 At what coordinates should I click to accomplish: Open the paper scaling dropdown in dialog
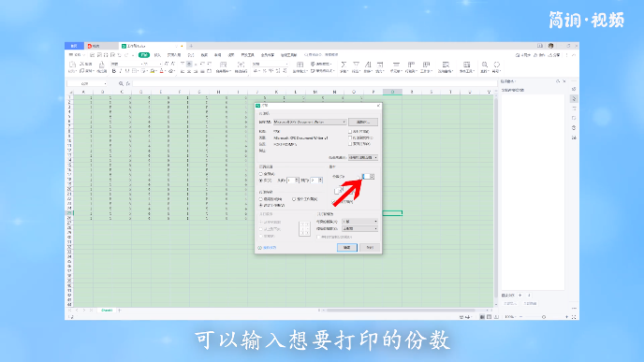tap(359, 228)
